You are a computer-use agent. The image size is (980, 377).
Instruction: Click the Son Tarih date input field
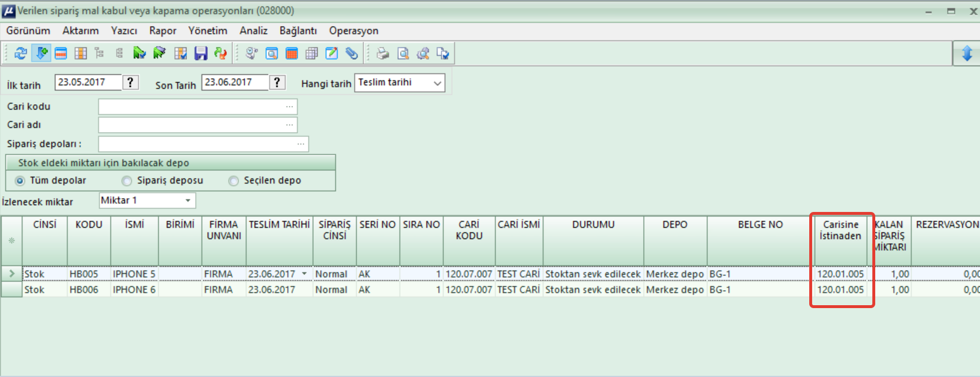tap(234, 82)
